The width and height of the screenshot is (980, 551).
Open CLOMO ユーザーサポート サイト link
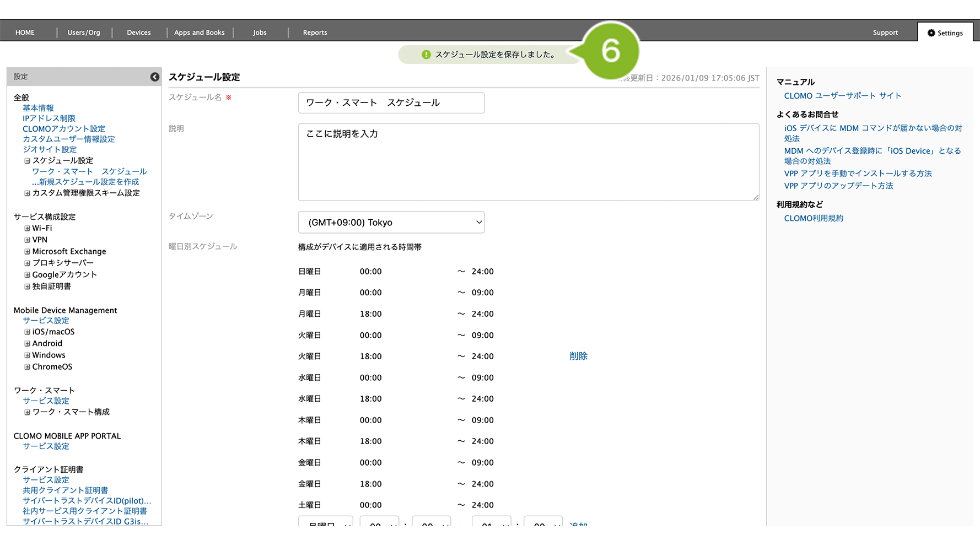[x=842, y=96]
